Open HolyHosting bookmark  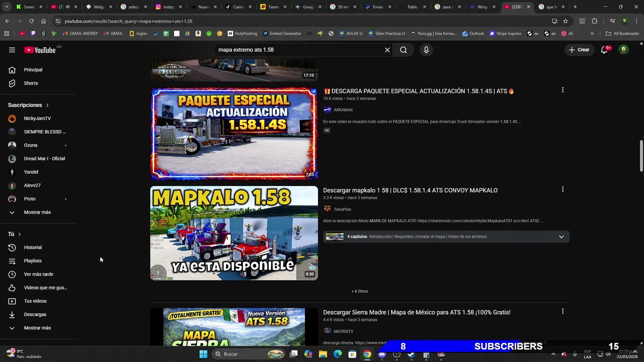click(242, 34)
